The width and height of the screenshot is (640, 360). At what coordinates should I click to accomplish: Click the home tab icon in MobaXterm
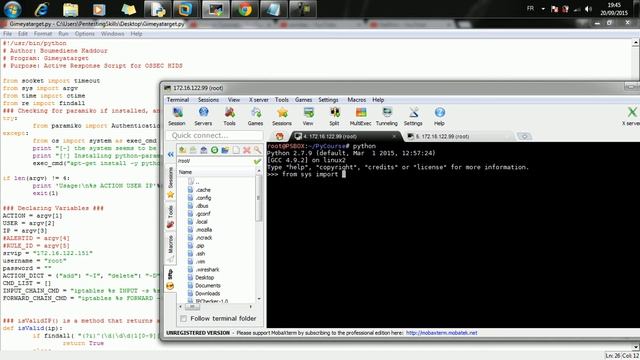[x=280, y=136]
